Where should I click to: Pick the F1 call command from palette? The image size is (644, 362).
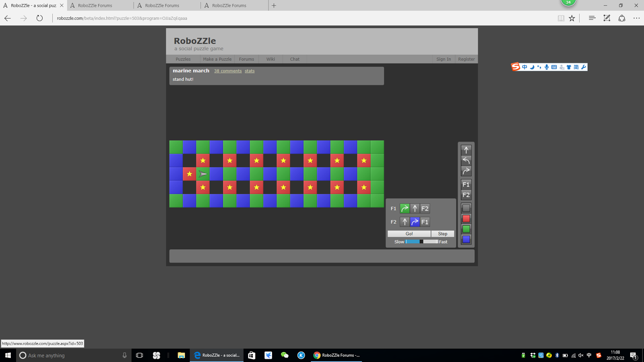pyautogui.click(x=466, y=184)
